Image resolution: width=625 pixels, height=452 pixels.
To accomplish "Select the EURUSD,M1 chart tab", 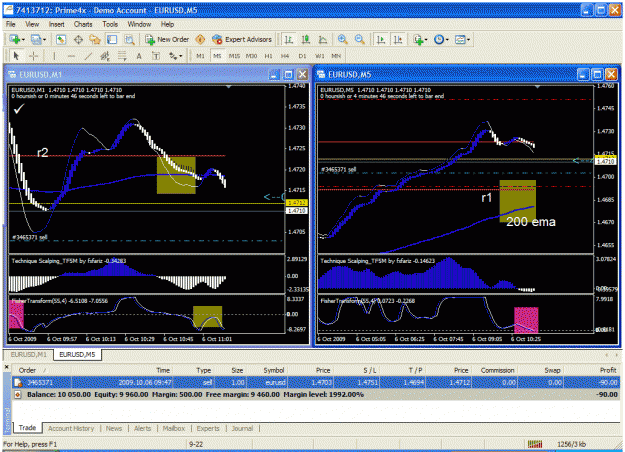I will coord(28,354).
